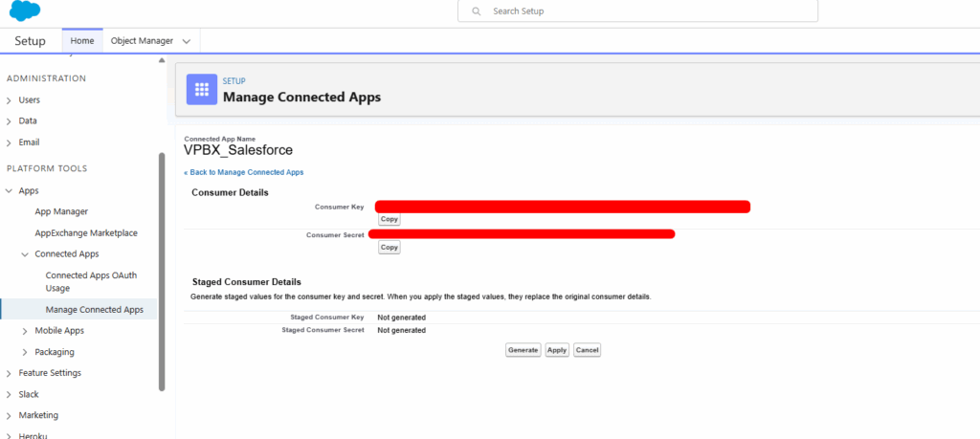Switch to the Home tab

click(x=82, y=40)
